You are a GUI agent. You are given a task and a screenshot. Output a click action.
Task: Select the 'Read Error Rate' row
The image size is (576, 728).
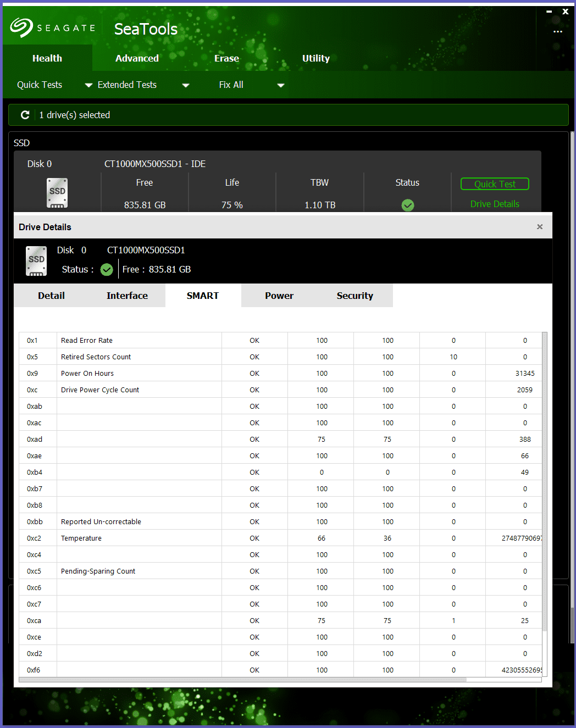[280, 340]
